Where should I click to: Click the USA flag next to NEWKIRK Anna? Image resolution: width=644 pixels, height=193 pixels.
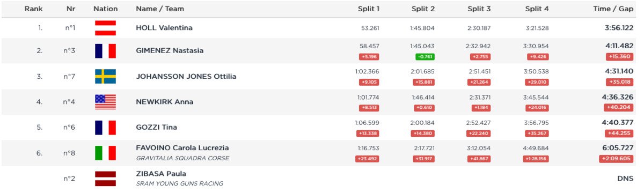(x=105, y=102)
